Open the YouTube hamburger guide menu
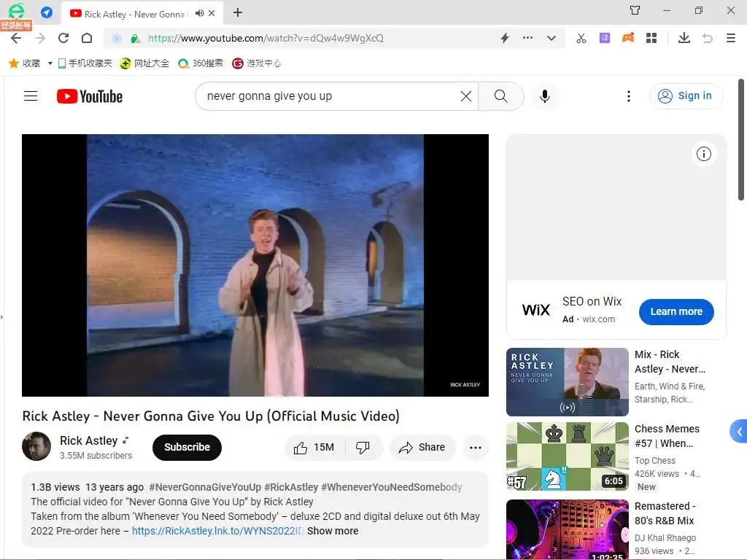The image size is (747, 560). click(x=31, y=96)
